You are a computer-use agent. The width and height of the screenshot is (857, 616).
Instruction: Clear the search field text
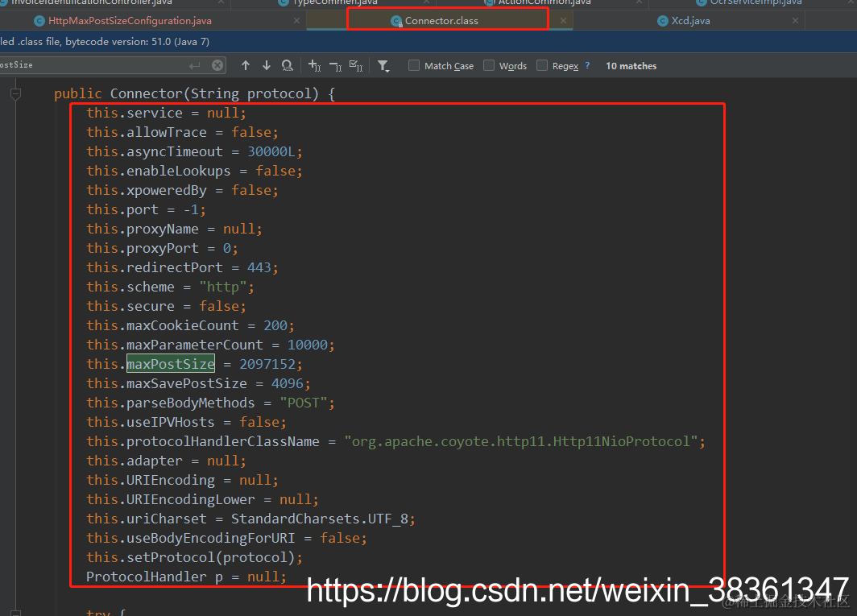(217, 65)
